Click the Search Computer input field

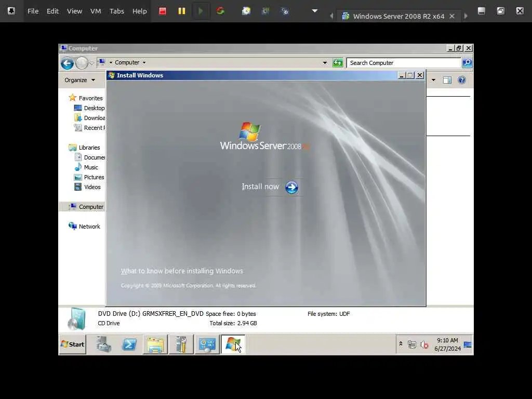tap(404, 63)
